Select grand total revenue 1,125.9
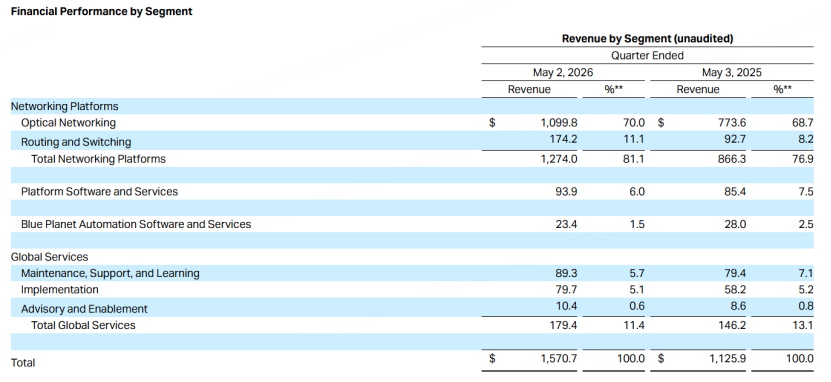The height and width of the screenshot is (382, 831). (728, 359)
